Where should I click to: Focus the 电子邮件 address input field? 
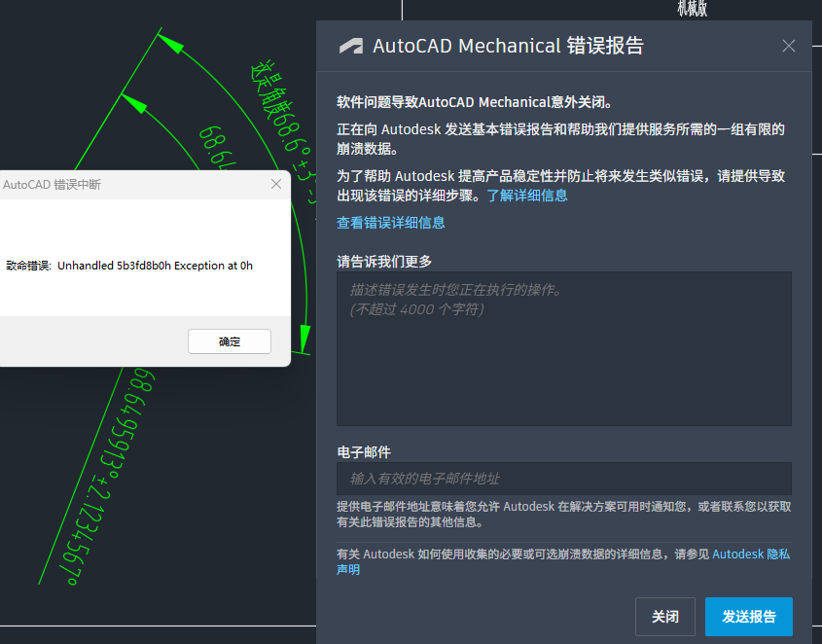pyautogui.click(x=564, y=479)
